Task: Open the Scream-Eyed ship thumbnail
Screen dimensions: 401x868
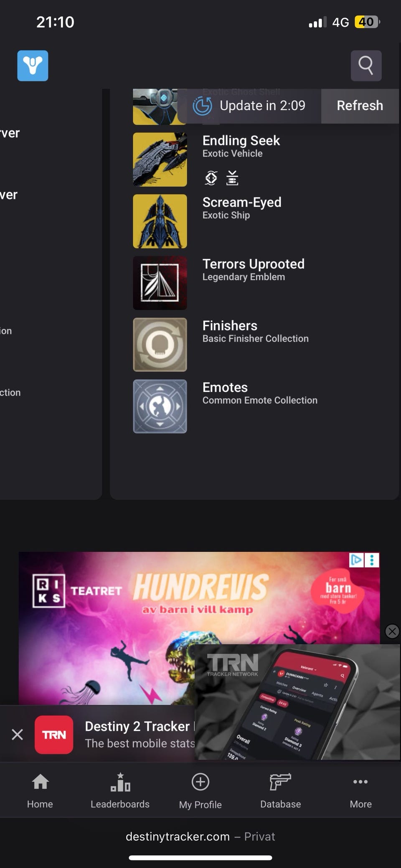Action: tap(160, 221)
